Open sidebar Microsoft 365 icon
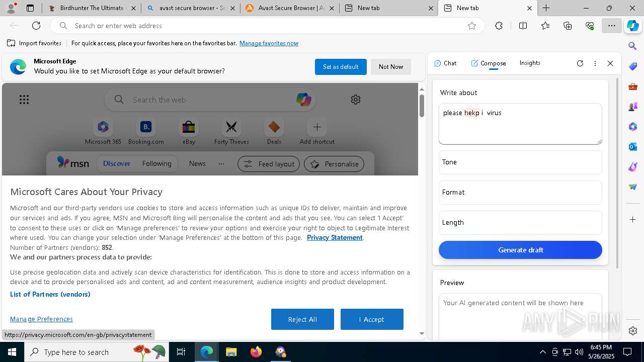The width and height of the screenshot is (644, 362). pyautogui.click(x=633, y=127)
